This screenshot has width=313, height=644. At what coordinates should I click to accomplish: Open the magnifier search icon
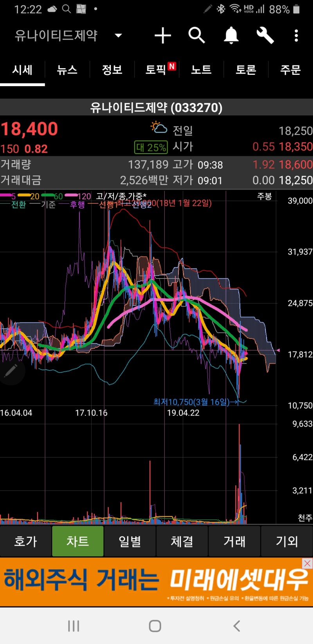(x=196, y=35)
